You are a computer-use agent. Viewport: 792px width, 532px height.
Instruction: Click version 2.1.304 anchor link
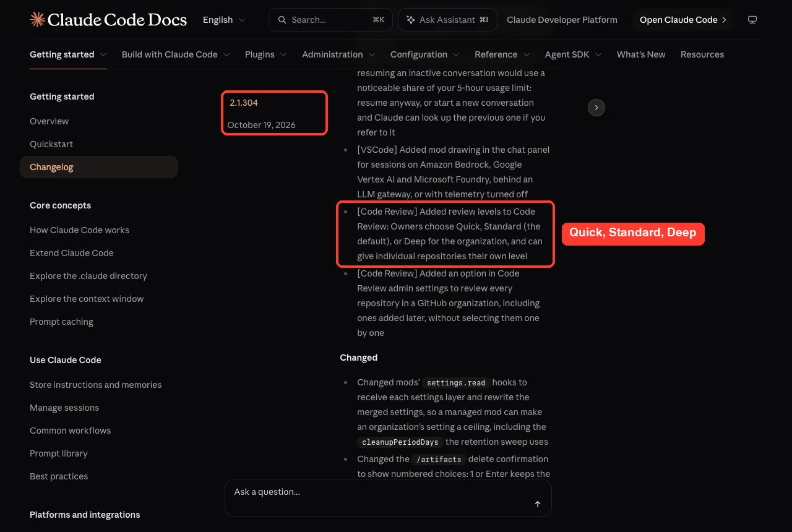pos(244,103)
